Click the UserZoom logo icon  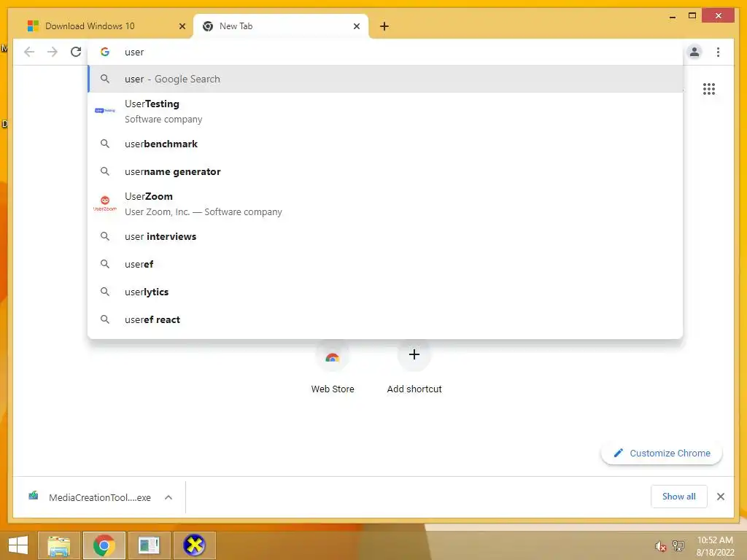pyautogui.click(x=105, y=203)
